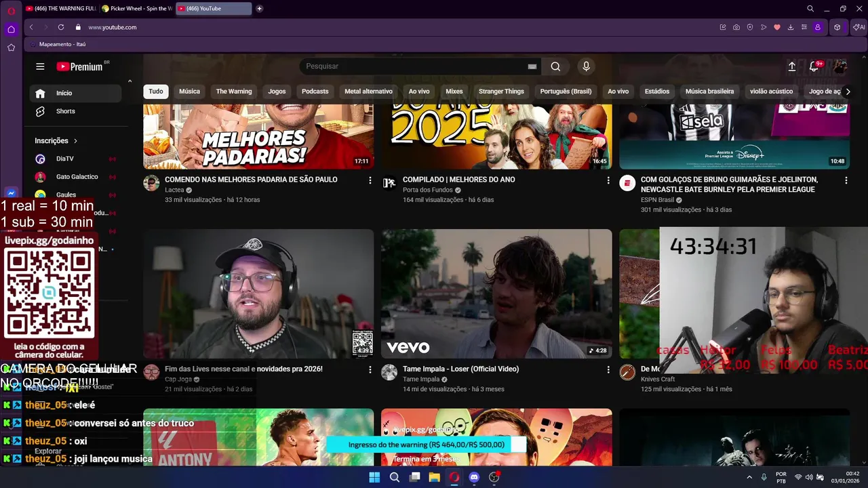Open options for Comendo nas melhores padaria video
Screen dimensions: 868x488
[x=370, y=180]
